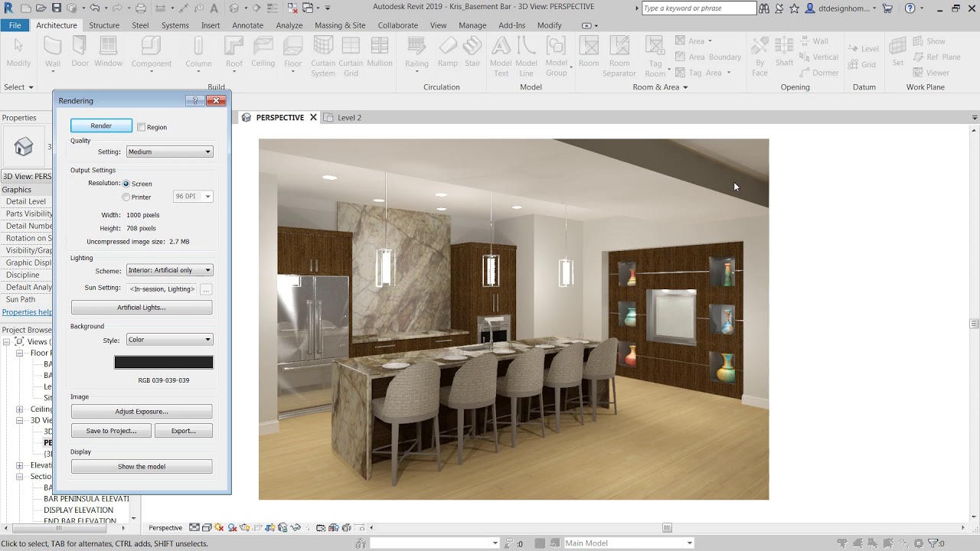Click the Show the model button
Screen dimensions: 980x551
click(142, 467)
